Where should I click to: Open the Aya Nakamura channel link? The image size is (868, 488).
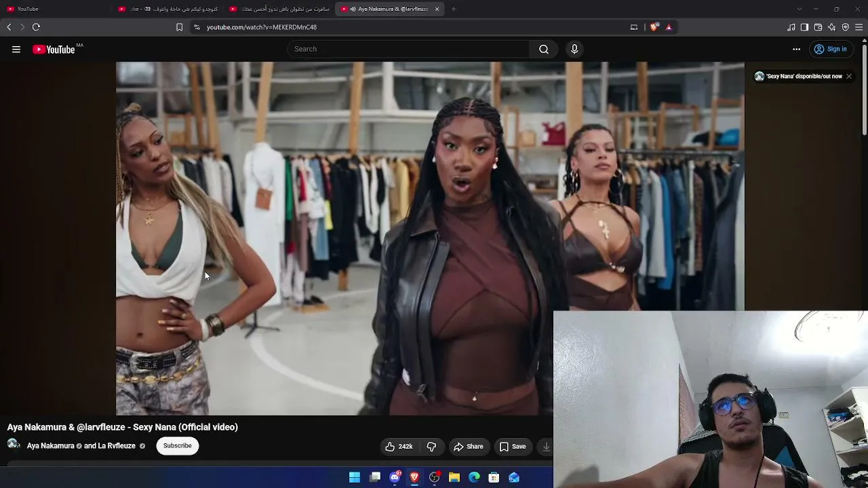(x=50, y=446)
